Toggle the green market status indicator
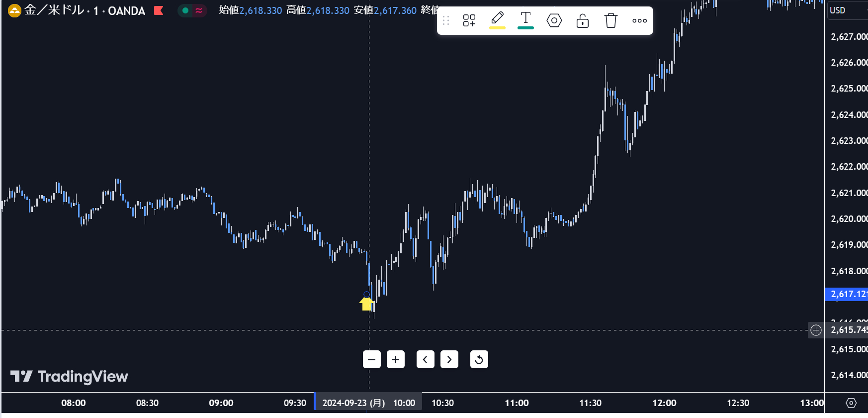 point(185,10)
